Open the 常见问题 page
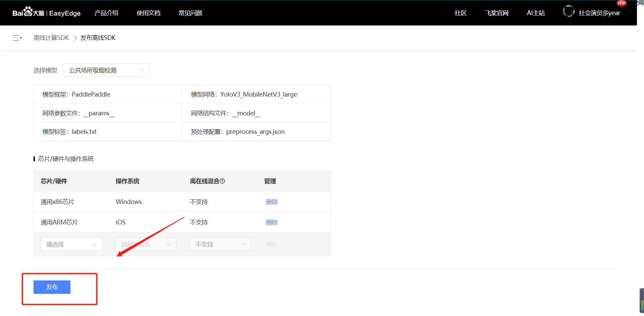The height and width of the screenshot is (316, 644). click(x=190, y=13)
